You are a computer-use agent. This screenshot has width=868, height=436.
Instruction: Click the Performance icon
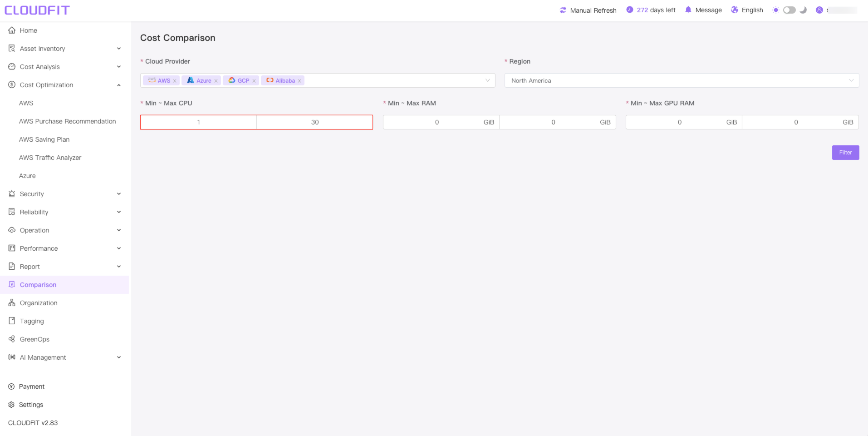point(12,248)
